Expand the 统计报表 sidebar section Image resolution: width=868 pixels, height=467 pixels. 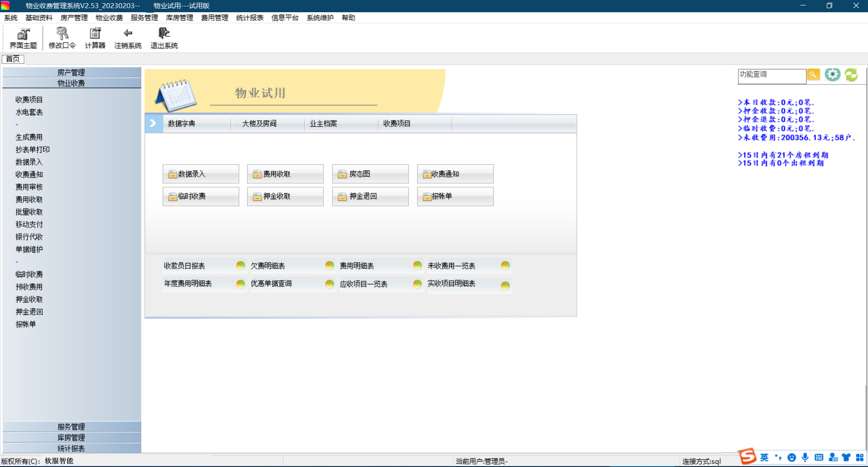[x=71, y=448]
